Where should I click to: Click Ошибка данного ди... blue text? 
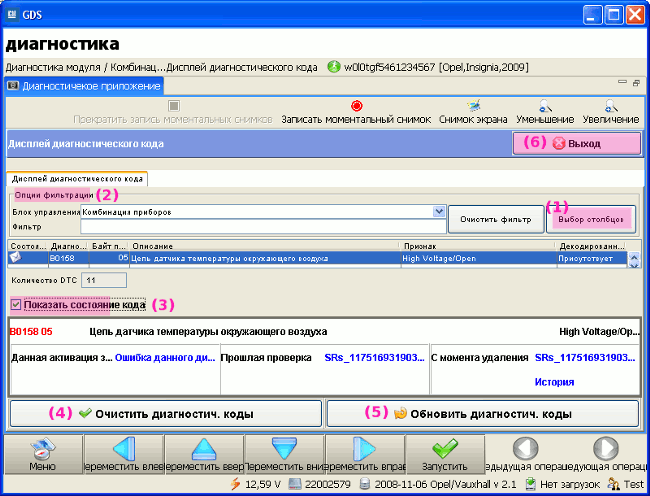click(165, 358)
